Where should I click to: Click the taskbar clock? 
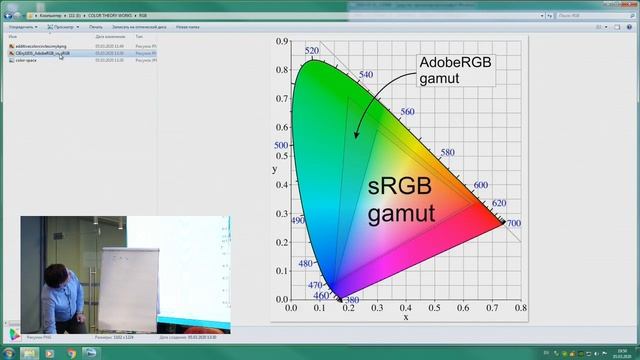pos(622,353)
